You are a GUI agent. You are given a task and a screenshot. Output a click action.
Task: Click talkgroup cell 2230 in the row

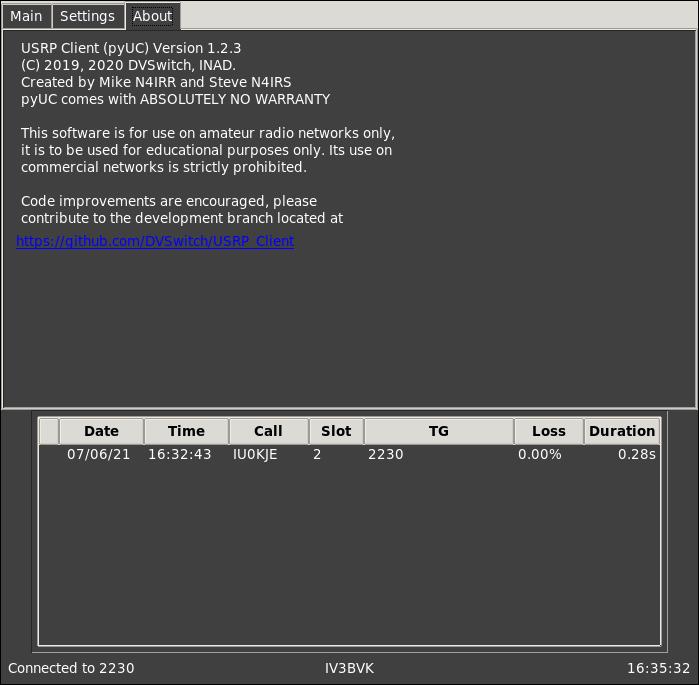coord(386,454)
